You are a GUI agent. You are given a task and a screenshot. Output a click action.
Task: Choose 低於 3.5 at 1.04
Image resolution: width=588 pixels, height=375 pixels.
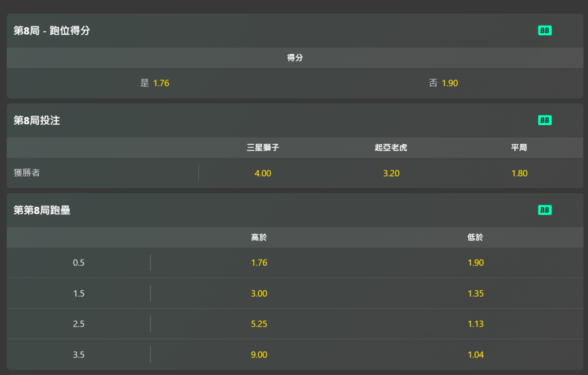pyautogui.click(x=475, y=354)
